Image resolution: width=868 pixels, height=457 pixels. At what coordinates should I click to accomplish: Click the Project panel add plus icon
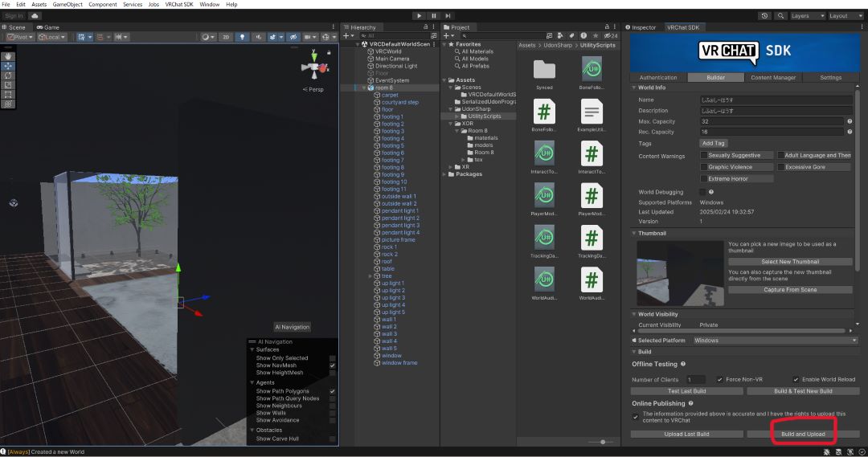(448, 36)
